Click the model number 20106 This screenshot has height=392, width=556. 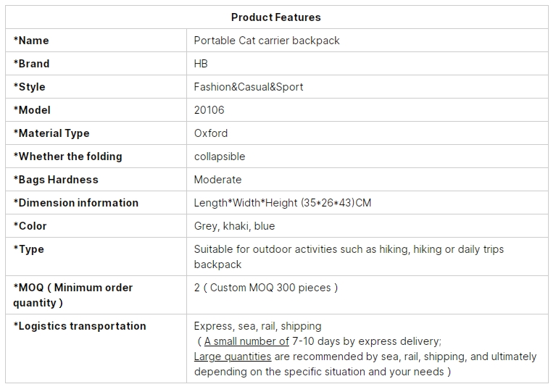pyautogui.click(x=209, y=110)
